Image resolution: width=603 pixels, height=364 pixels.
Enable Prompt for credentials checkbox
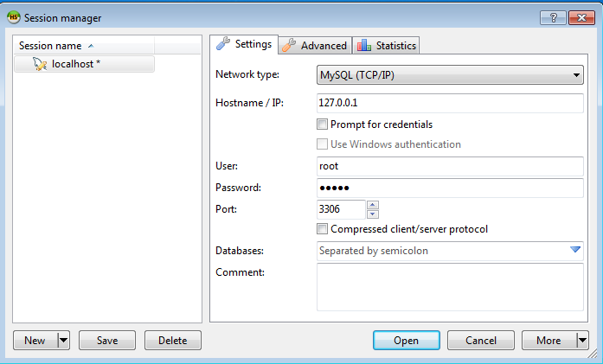point(323,125)
